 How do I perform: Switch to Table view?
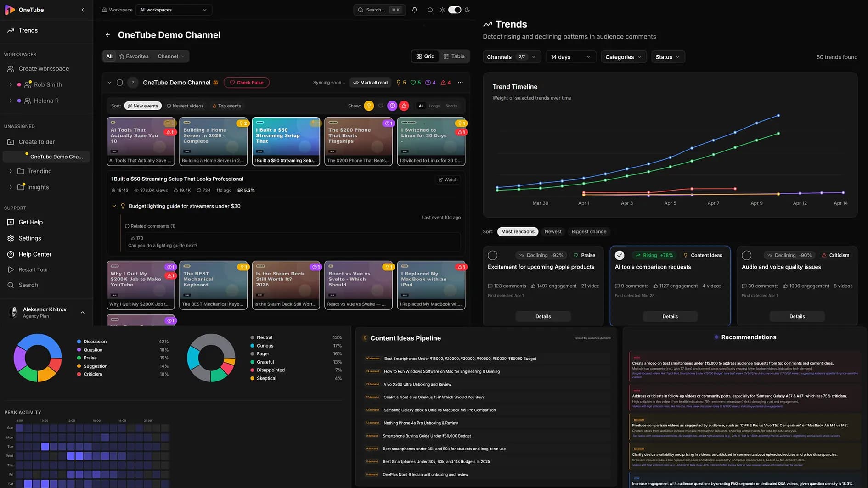(x=454, y=56)
